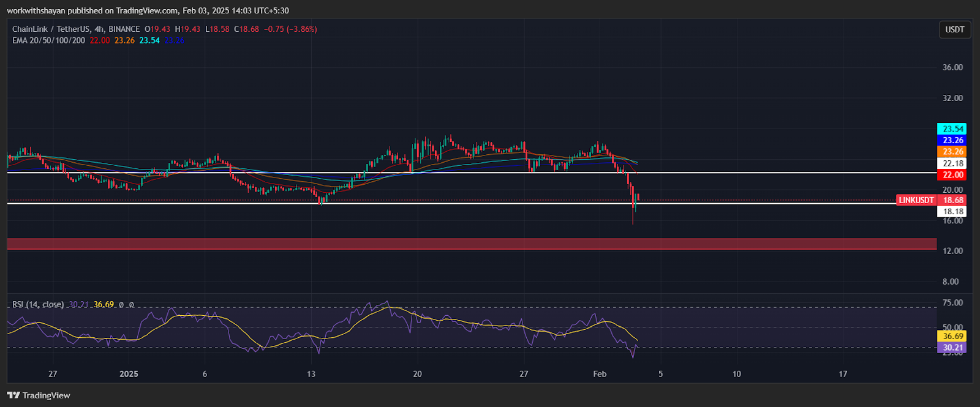The image size is (980, 407).
Task: Click the low value L18.58
Action: pyautogui.click(x=217, y=29)
